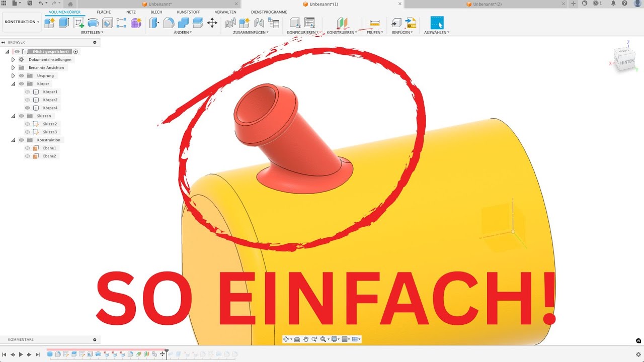Click the Look At navigation icon
The width and height of the screenshot is (644, 362).
[297, 339]
